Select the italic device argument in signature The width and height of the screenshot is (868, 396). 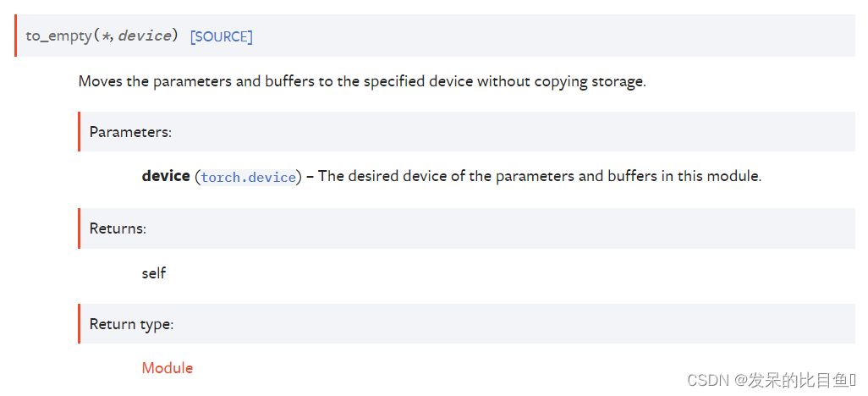pos(145,36)
